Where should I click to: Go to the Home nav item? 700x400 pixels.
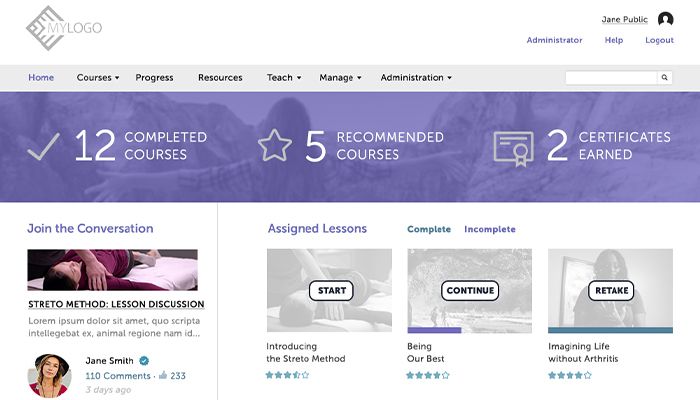pos(41,77)
